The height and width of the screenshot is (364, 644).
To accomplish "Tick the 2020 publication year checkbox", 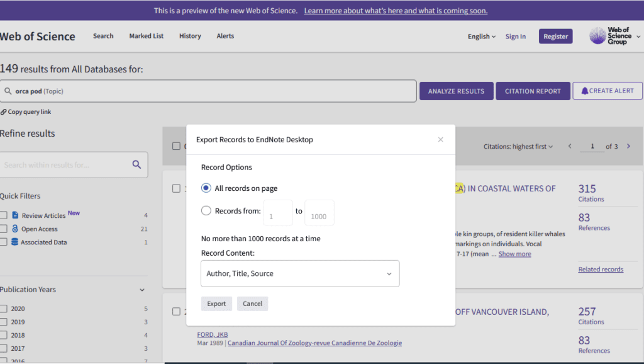I will [x=4, y=309].
